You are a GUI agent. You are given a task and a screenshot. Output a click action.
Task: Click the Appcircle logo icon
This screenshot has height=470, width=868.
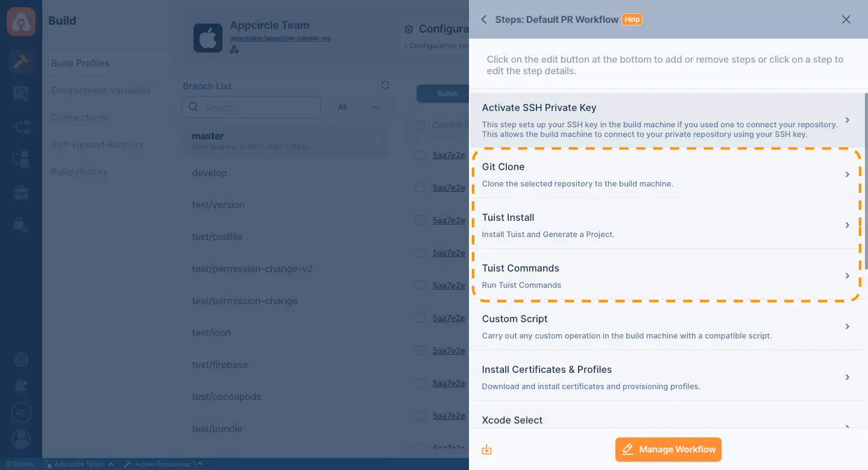point(21,21)
